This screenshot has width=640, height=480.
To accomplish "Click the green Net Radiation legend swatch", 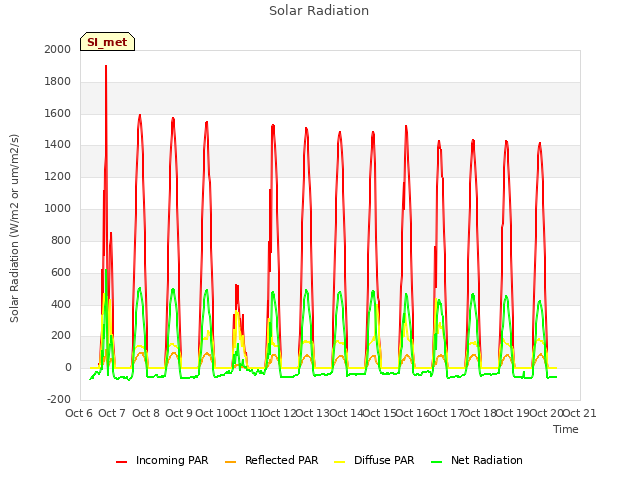I will [x=437, y=462].
